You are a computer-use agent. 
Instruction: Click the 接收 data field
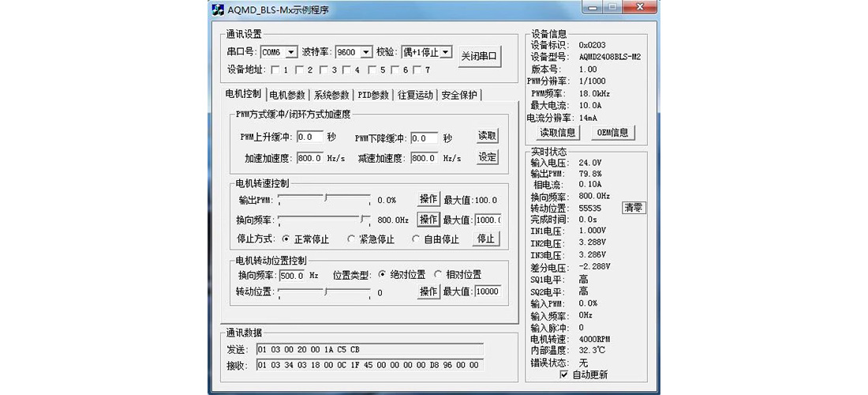click(370, 365)
